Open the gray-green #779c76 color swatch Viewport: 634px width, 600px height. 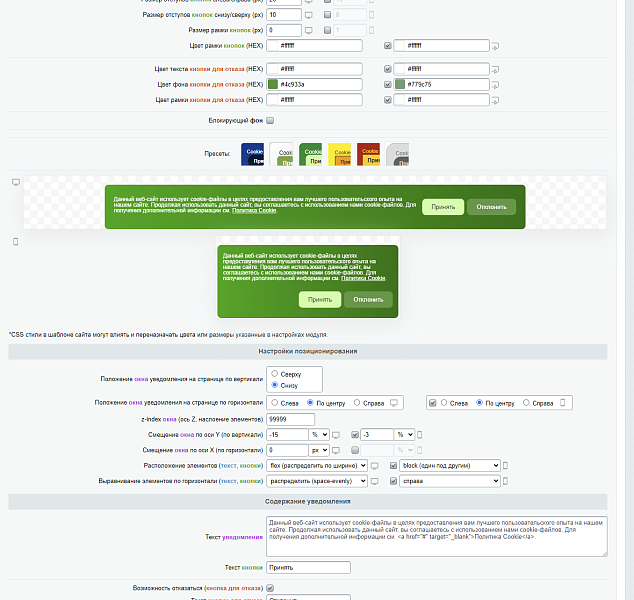tap(400, 85)
